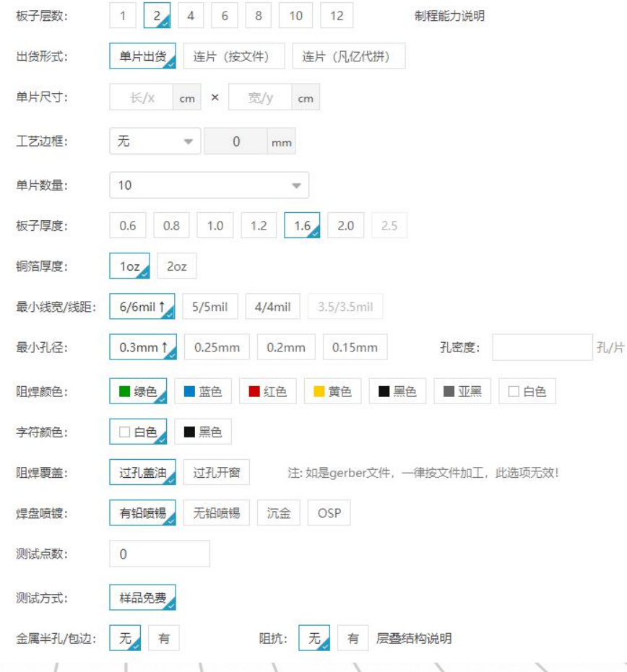Select blue 蓝色 solder mask color
The height and width of the screenshot is (672, 627).
click(203, 391)
